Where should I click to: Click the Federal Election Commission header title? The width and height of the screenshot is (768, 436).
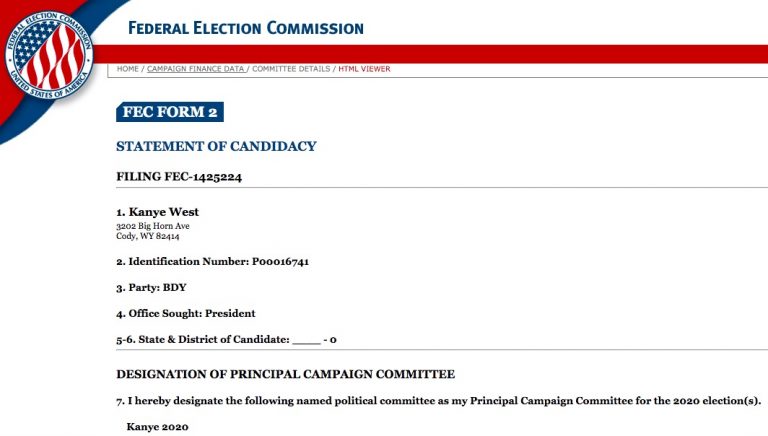click(x=245, y=28)
